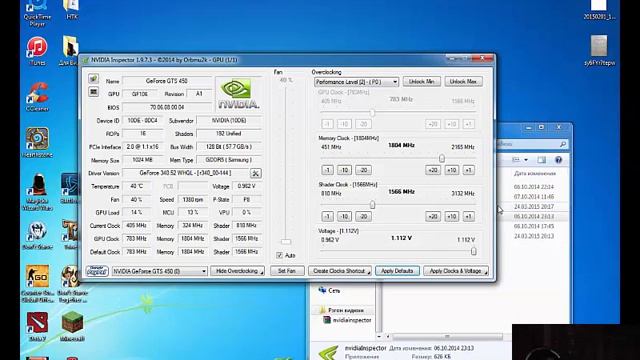Launch Don't Starve desktop icon
The image size is (640, 360).
[37, 236]
